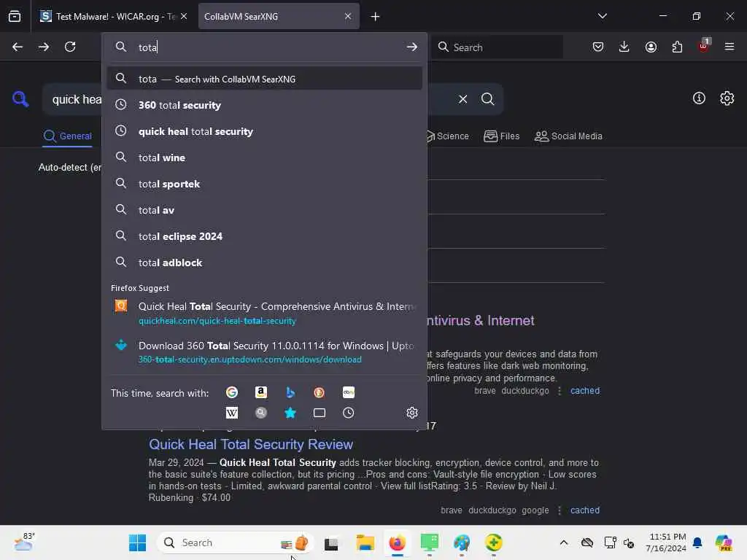This screenshot has height=560, width=747.
Task: Open the Windows Start menu
Action: 138,542
